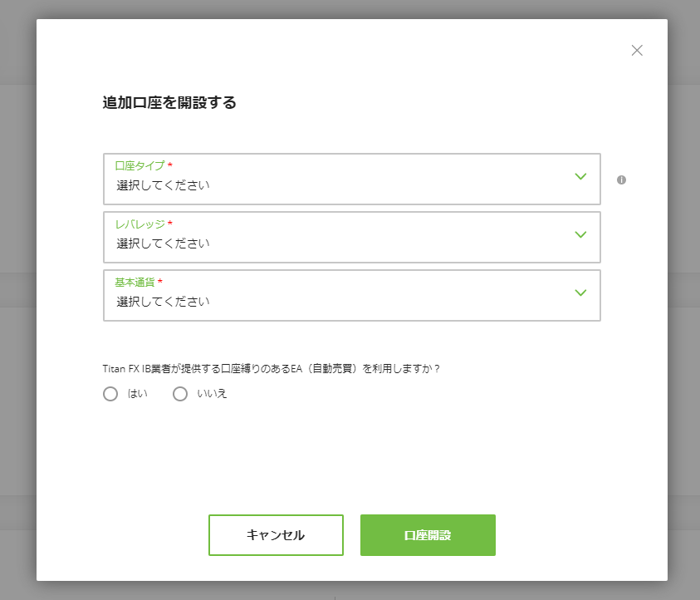700x600 pixels.
Task: Select the はい radio button
Action: [110, 394]
